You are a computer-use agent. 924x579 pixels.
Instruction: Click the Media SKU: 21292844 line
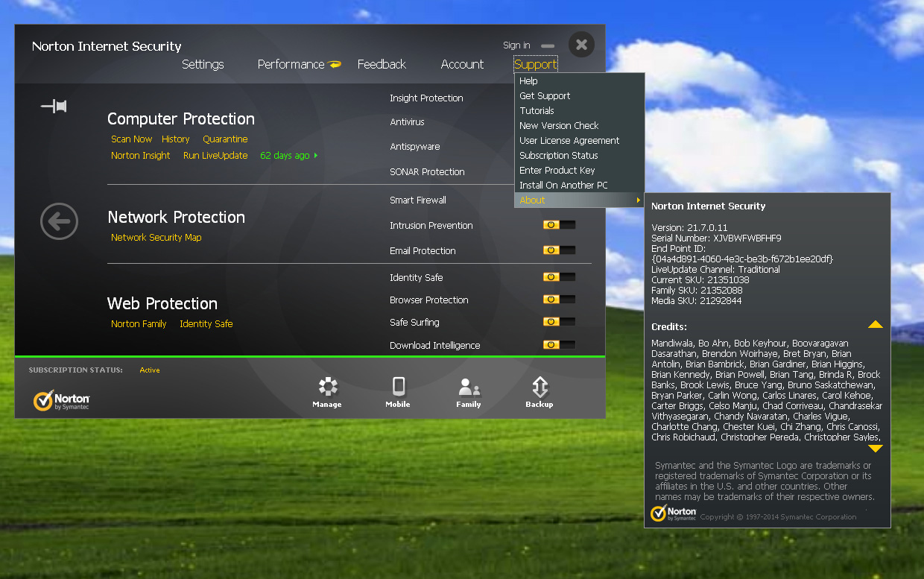pyautogui.click(x=697, y=301)
